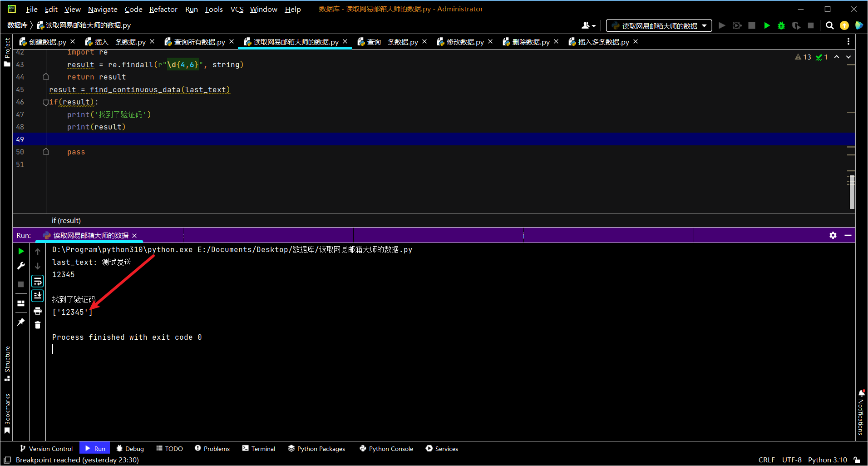Open the TODO tool window

(169, 449)
